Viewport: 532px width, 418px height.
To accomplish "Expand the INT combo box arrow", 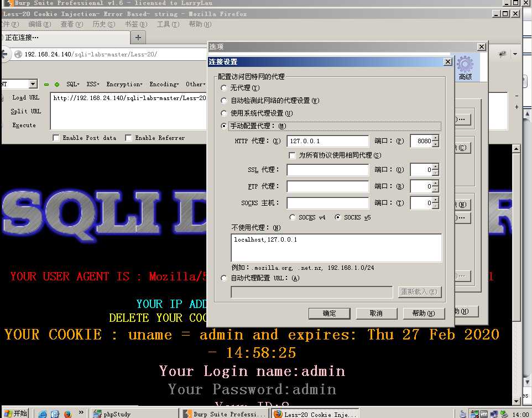I will pyautogui.click(x=33, y=84).
